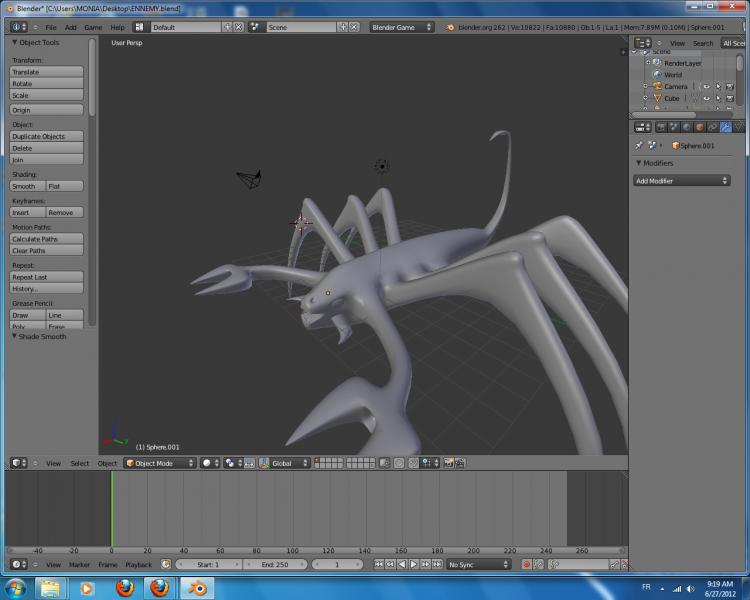Toggle snap during transform
Image resolution: width=750 pixels, height=600 pixels.
414,463
